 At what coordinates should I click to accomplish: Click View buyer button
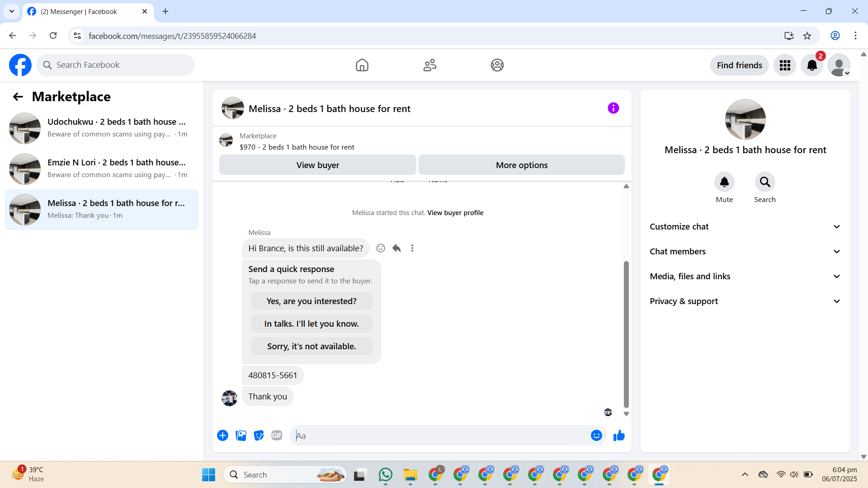318,165
